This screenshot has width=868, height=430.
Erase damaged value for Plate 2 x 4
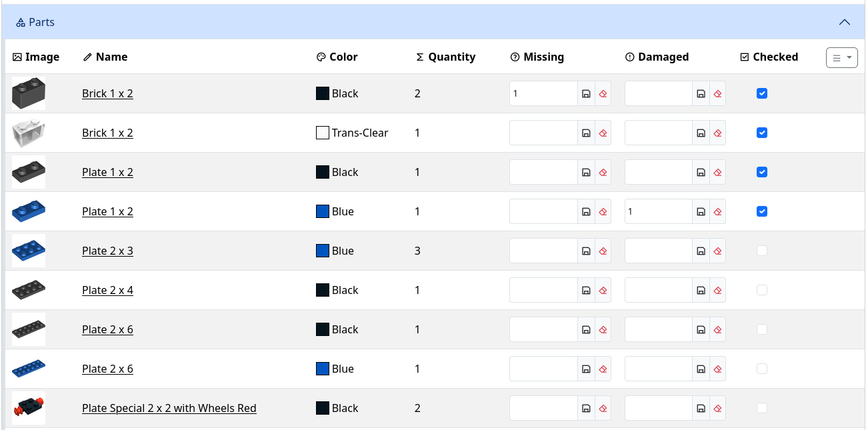(717, 291)
